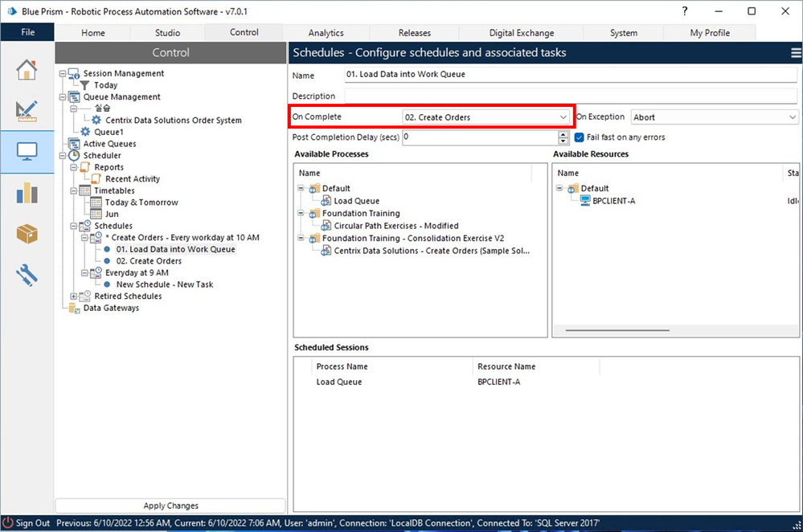Click the Process Name column header
The height and width of the screenshot is (532, 803).
pyautogui.click(x=342, y=366)
